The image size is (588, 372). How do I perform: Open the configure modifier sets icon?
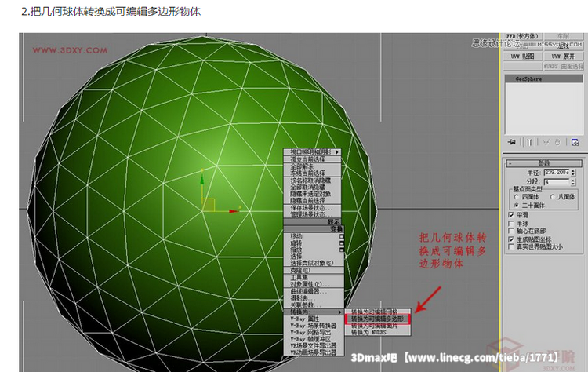(575, 142)
